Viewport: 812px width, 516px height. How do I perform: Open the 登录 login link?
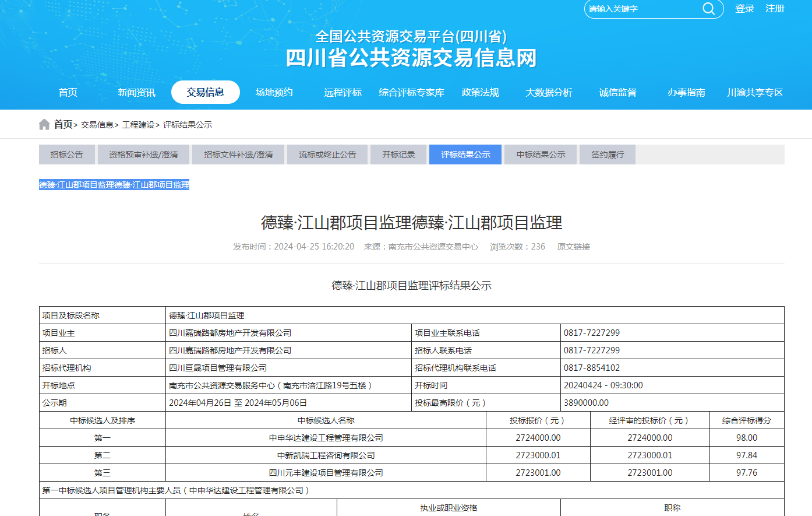tap(744, 9)
